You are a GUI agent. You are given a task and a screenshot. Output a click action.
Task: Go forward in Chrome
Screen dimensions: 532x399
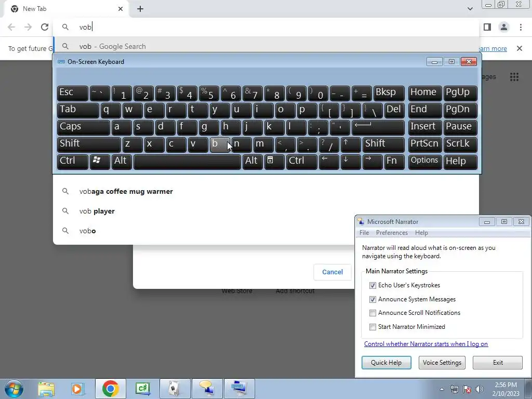[28, 27]
